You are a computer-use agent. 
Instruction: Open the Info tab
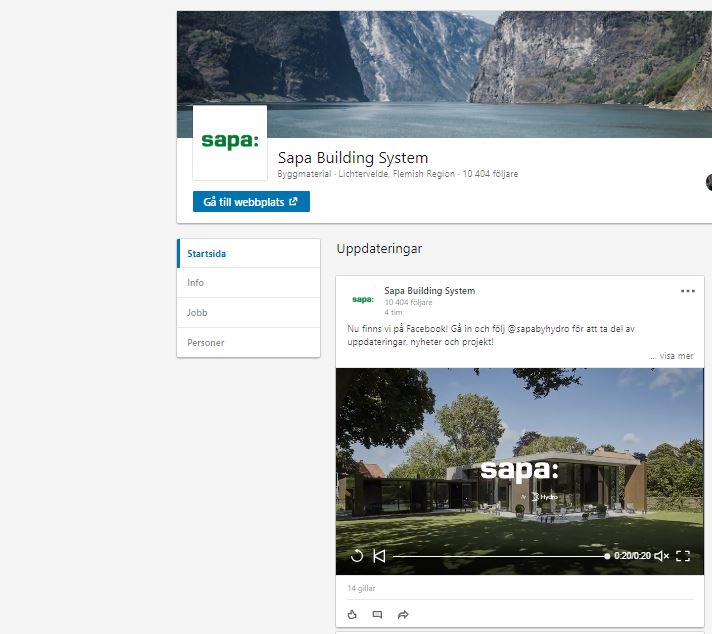248,282
